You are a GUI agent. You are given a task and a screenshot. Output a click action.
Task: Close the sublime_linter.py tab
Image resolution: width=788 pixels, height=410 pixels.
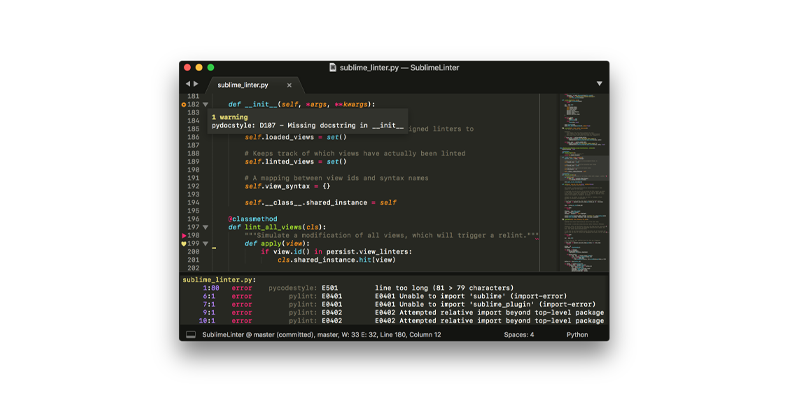(x=290, y=85)
